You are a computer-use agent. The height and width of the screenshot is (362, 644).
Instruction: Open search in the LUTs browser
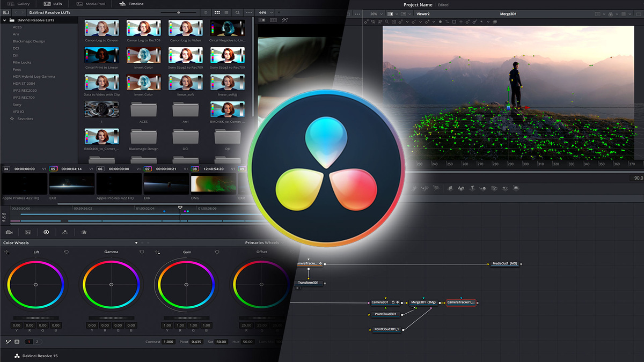(238, 12)
